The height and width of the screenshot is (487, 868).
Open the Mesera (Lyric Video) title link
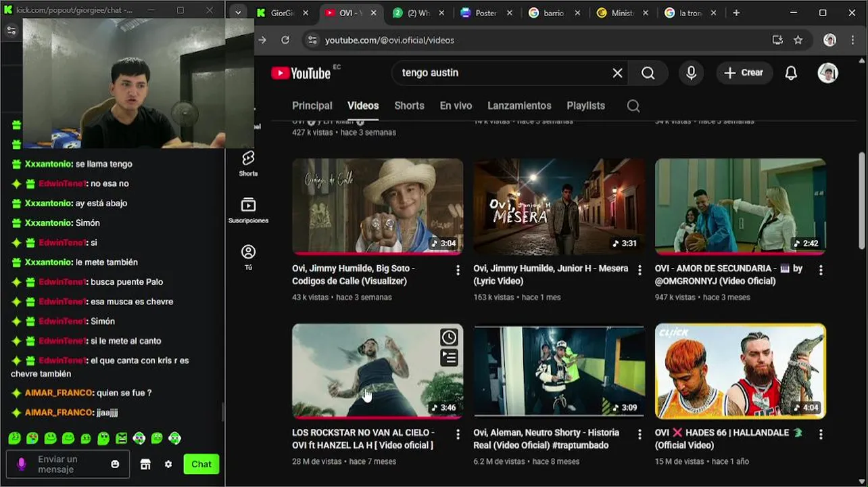(x=551, y=275)
